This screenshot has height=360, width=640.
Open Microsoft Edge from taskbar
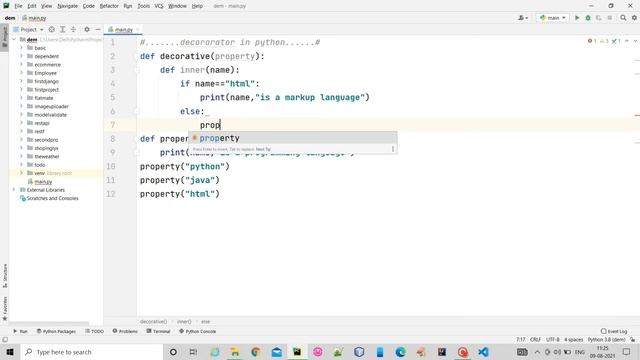(400, 352)
